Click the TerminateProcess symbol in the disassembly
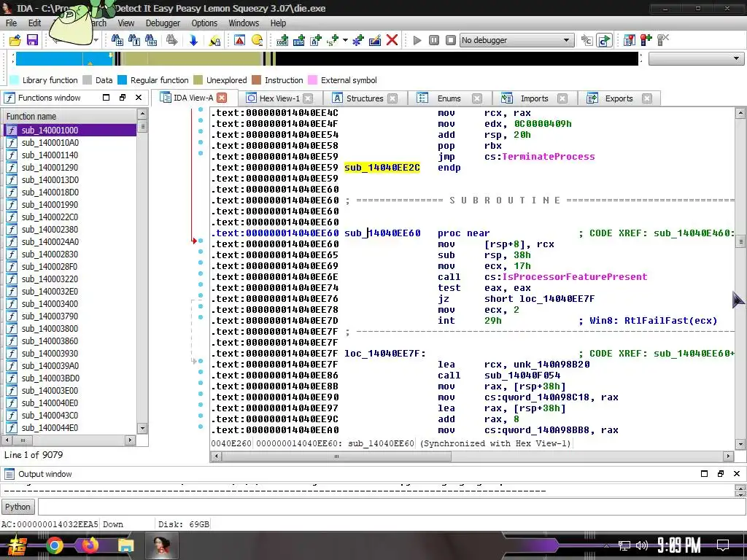 click(549, 157)
